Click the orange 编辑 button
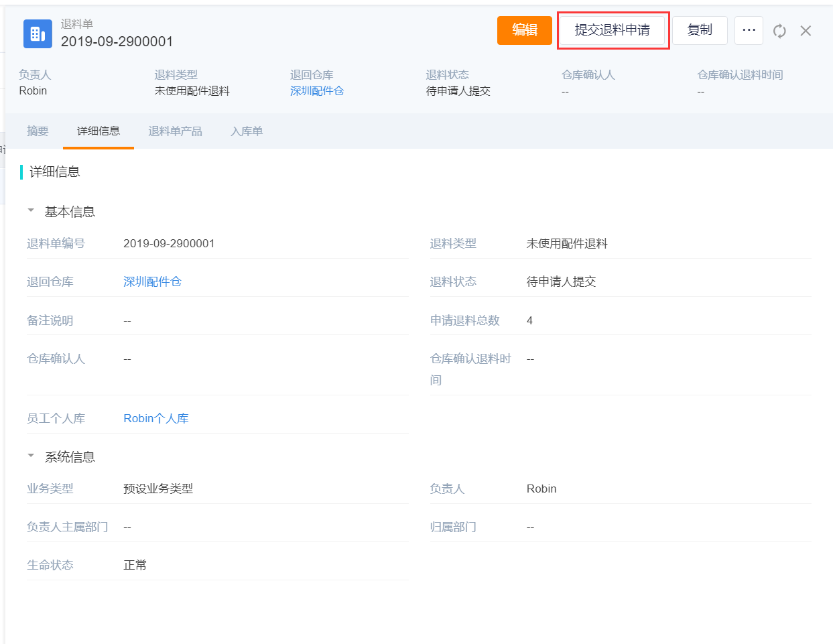Viewport: 833px width, 644px height. [525, 30]
